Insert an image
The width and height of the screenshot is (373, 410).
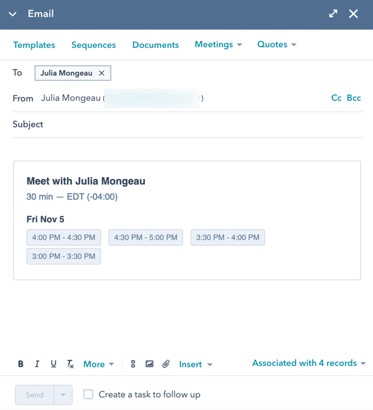pyautogui.click(x=149, y=364)
